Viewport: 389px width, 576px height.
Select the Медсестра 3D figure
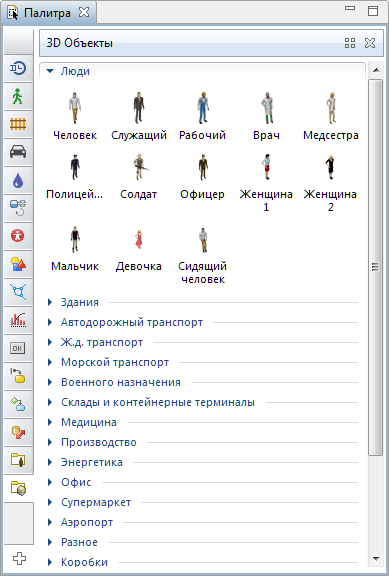tap(331, 116)
